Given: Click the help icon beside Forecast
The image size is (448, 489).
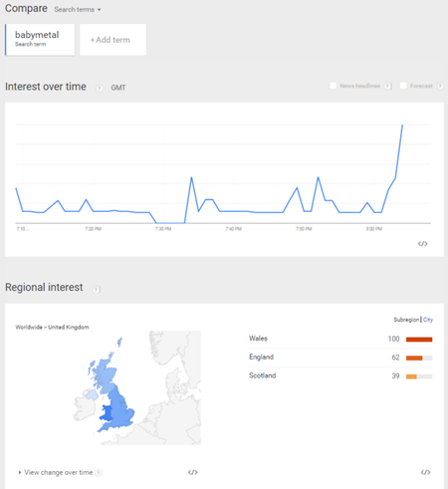Looking at the screenshot, I should pos(440,86).
